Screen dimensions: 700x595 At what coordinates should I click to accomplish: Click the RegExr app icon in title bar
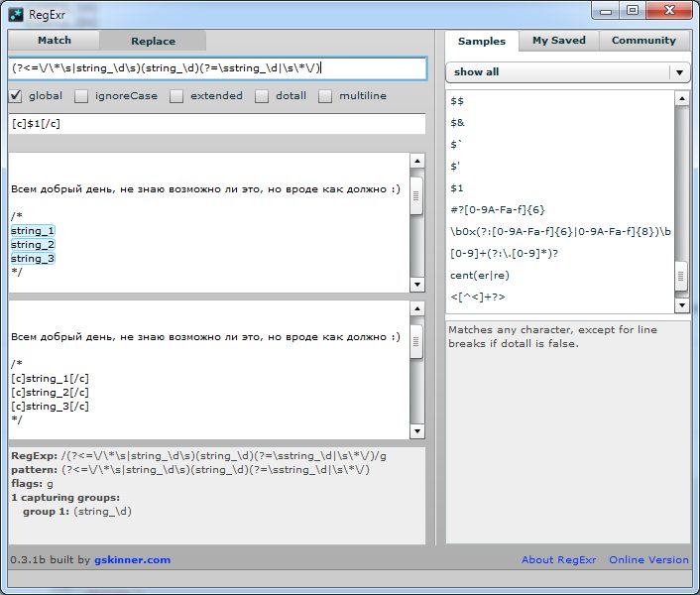[x=16, y=15]
